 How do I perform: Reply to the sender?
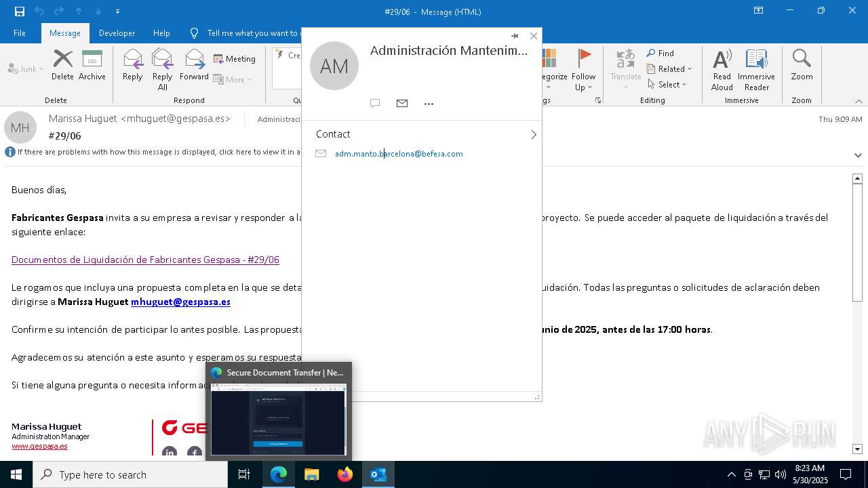pos(133,65)
